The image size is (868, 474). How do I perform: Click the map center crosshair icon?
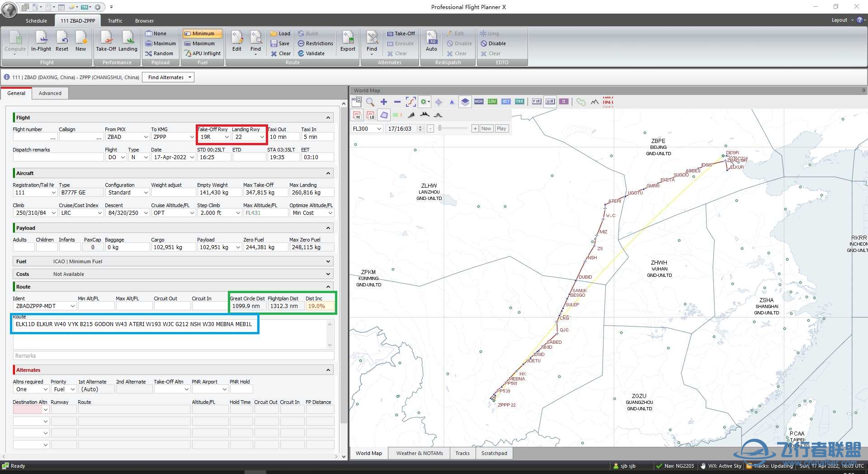[x=438, y=102]
